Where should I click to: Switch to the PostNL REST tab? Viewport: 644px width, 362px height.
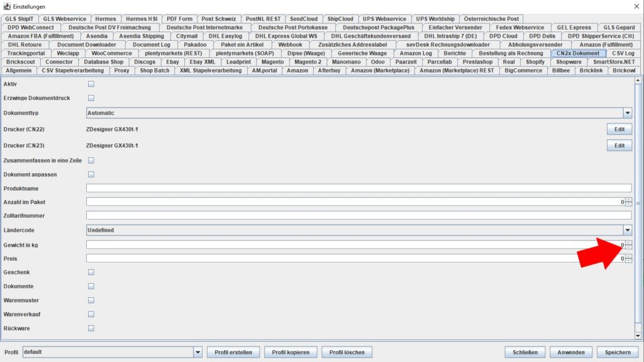tap(264, 18)
